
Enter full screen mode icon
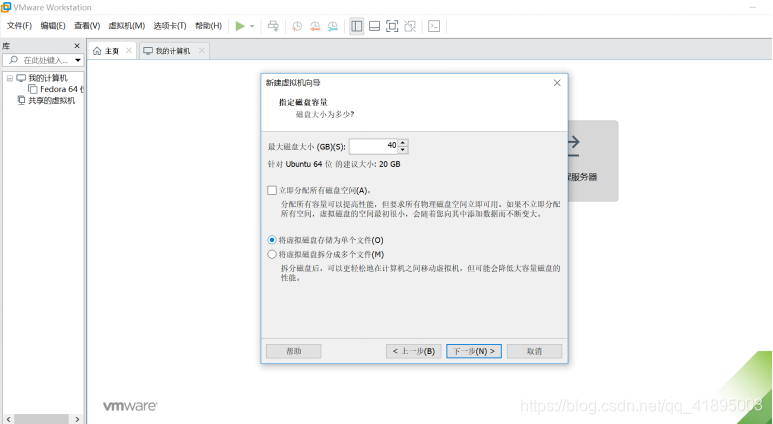pyautogui.click(x=392, y=26)
